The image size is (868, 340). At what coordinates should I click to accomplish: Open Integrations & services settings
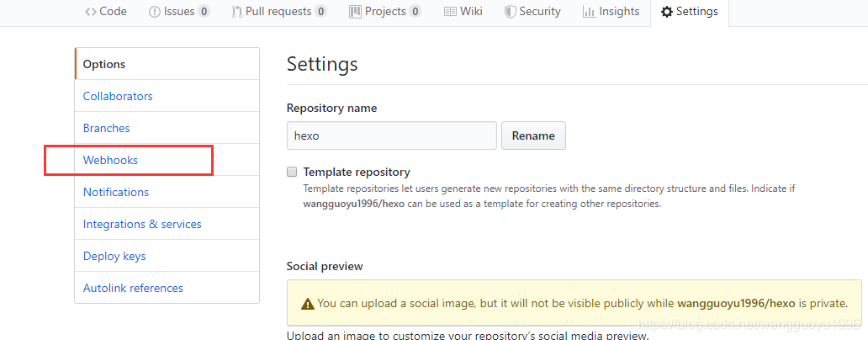167,224
